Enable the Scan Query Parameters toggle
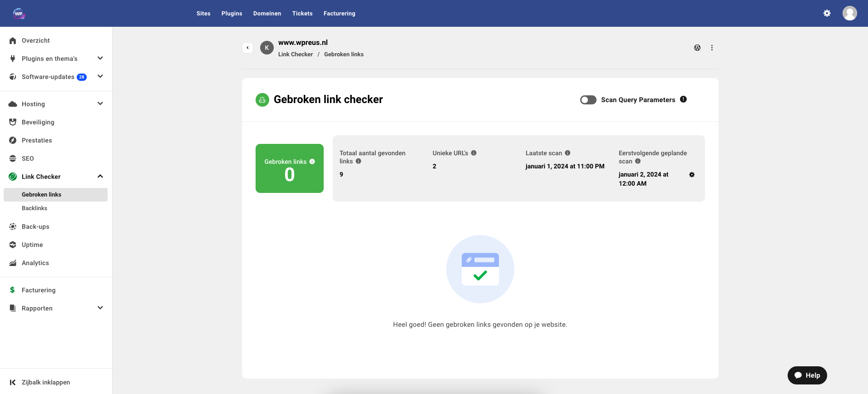 588,100
